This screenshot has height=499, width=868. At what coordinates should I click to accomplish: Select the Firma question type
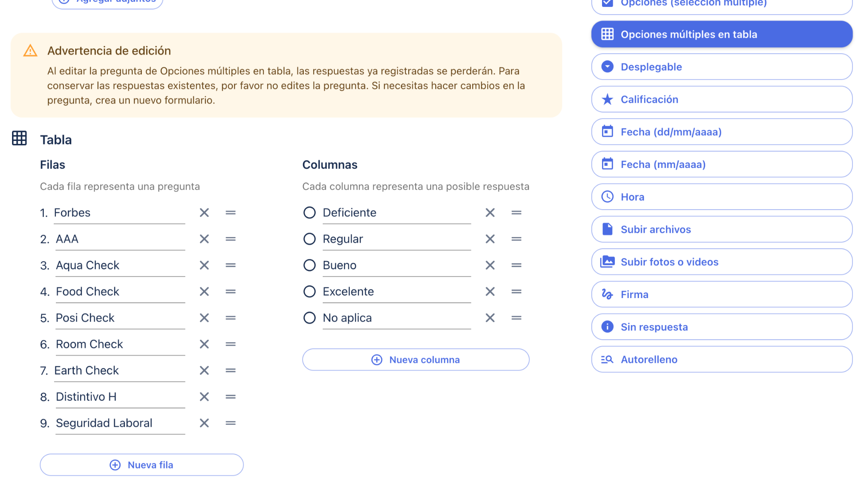[721, 295]
